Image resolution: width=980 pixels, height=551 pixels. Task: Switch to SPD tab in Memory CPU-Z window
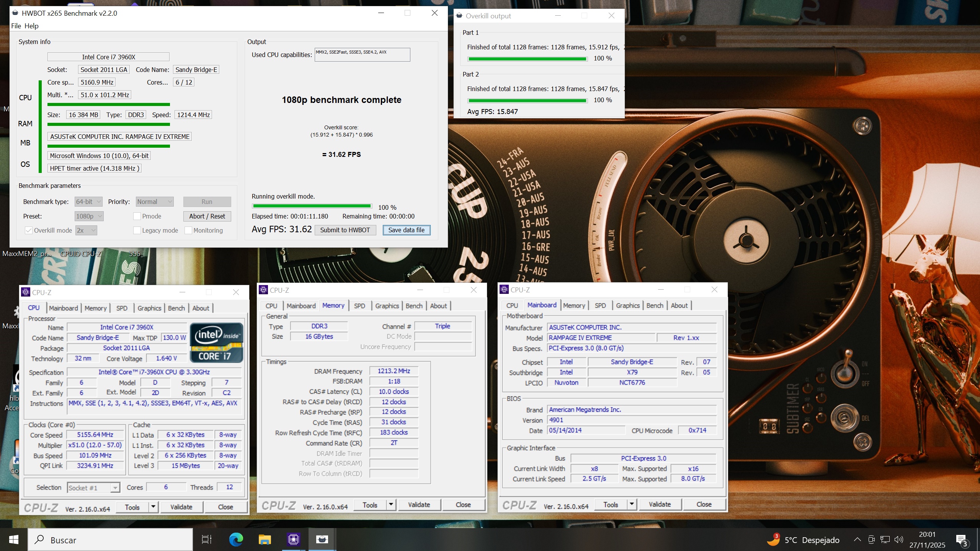359,306
